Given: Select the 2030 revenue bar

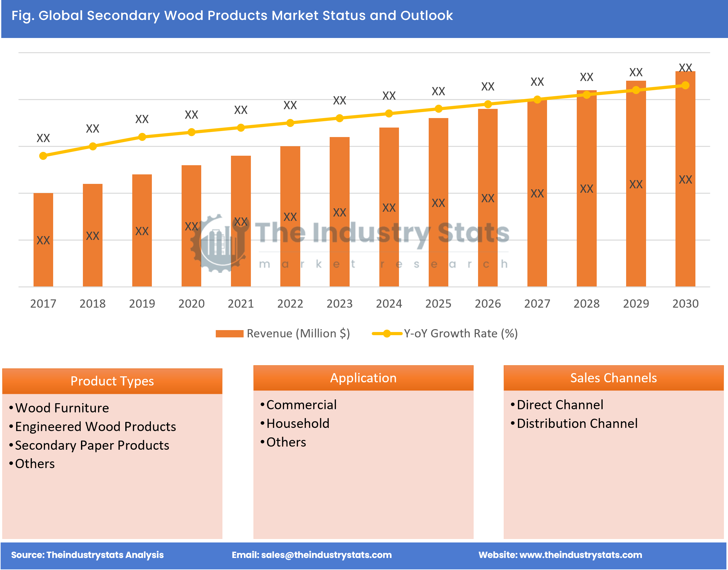Looking at the screenshot, I should [x=685, y=179].
